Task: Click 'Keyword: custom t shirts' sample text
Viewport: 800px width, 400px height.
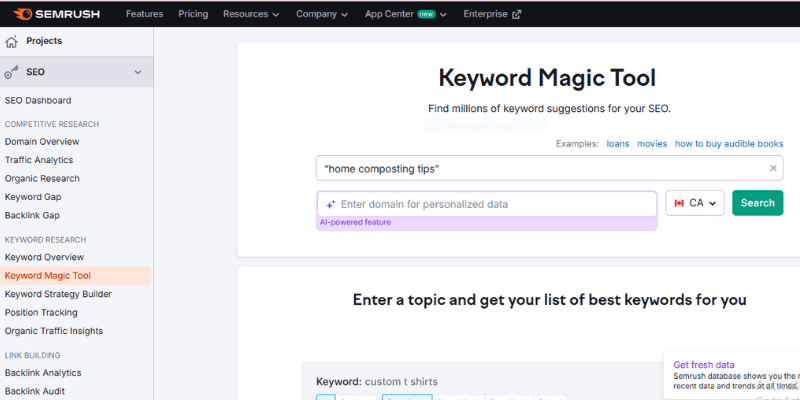Action: [x=377, y=382]
